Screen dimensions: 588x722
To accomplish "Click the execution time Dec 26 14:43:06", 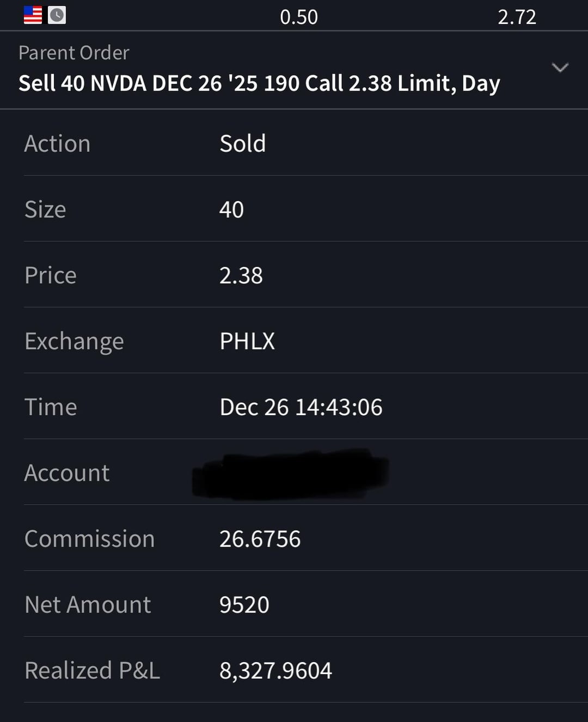I will click(301, 407).
